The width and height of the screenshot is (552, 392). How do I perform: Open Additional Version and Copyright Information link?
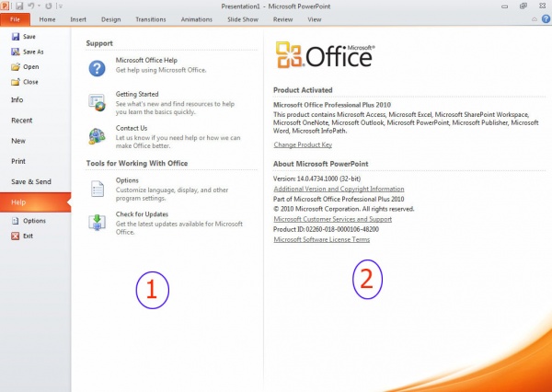[339, 189]
